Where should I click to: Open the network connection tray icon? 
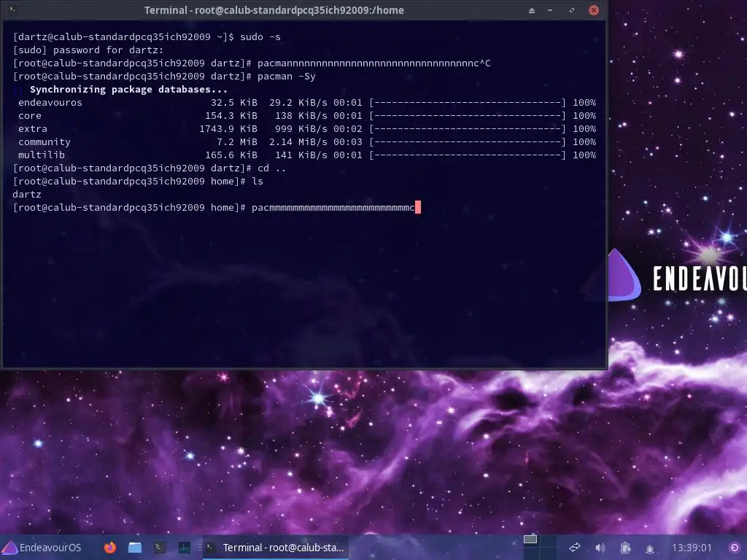click(575, 548)
